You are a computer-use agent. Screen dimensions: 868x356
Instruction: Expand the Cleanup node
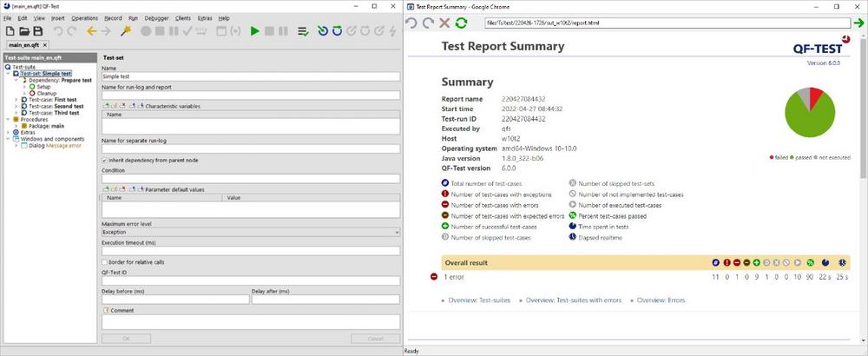click(x=25, y=94)
